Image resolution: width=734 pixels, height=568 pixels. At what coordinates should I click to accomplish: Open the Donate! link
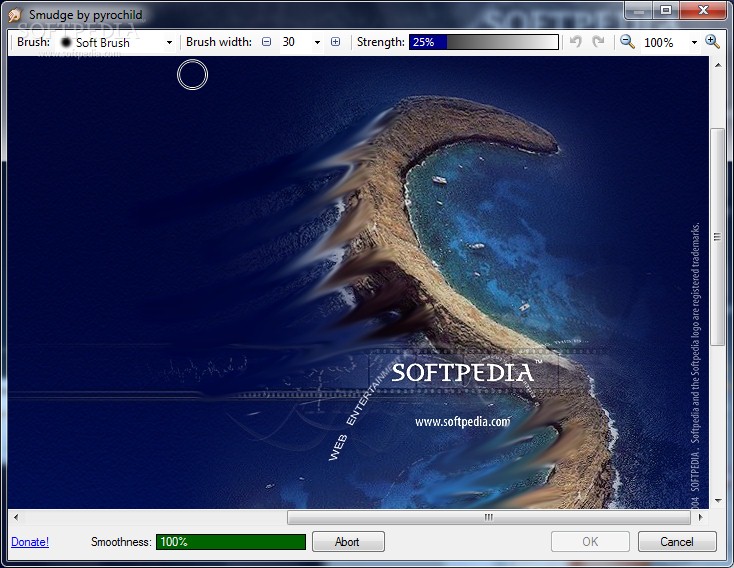point(30,542)
